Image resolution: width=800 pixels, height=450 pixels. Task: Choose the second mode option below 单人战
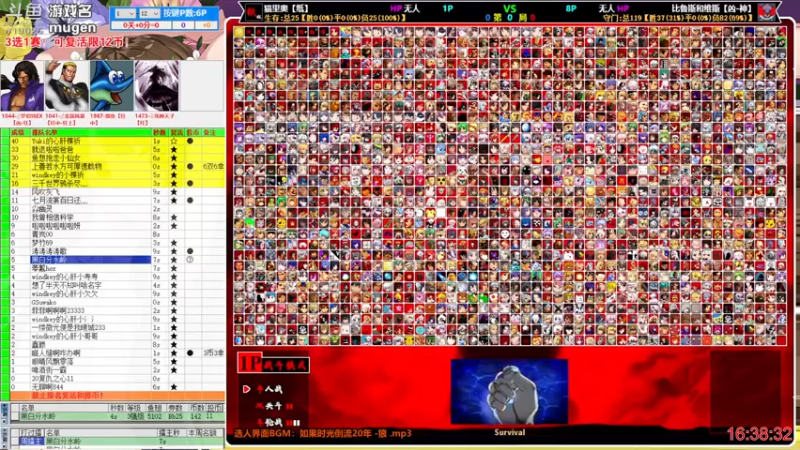(274, 406)
